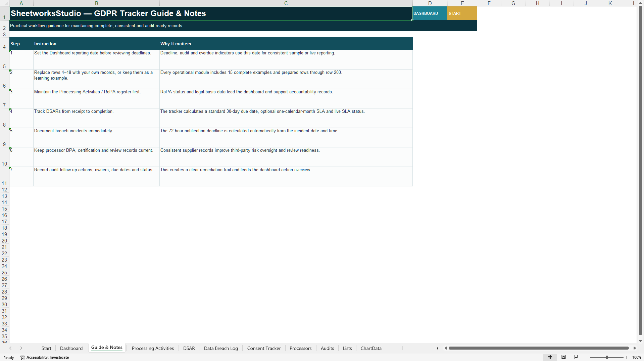Click the zoom slider handle
The width and height of the screenshot is (644, 361).
(607, 357)
